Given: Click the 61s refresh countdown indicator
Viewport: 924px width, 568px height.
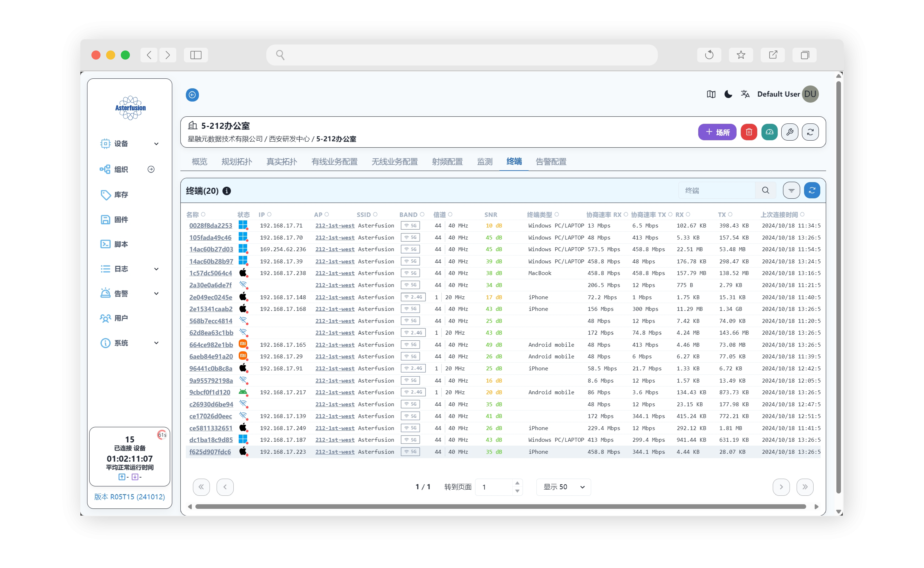Looking at the screenshot, I should click(x=162, y=435).
